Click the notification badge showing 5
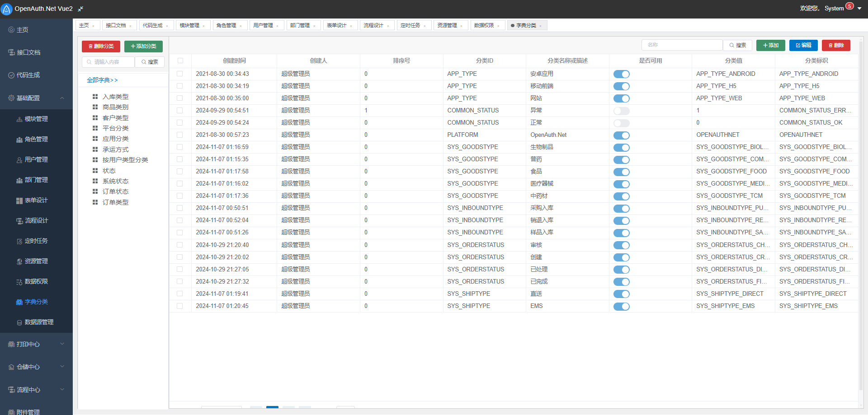 [849, 6]
